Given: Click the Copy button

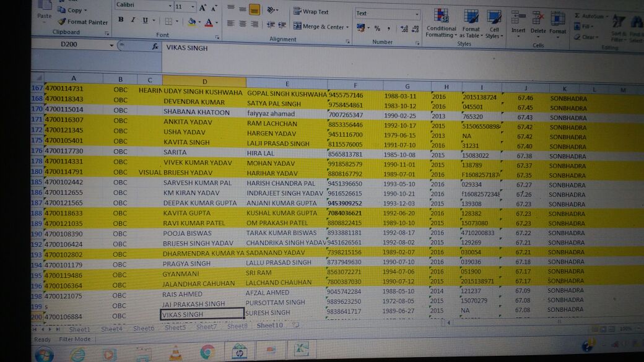Looking at the screenshot, I should pos(72,10).
